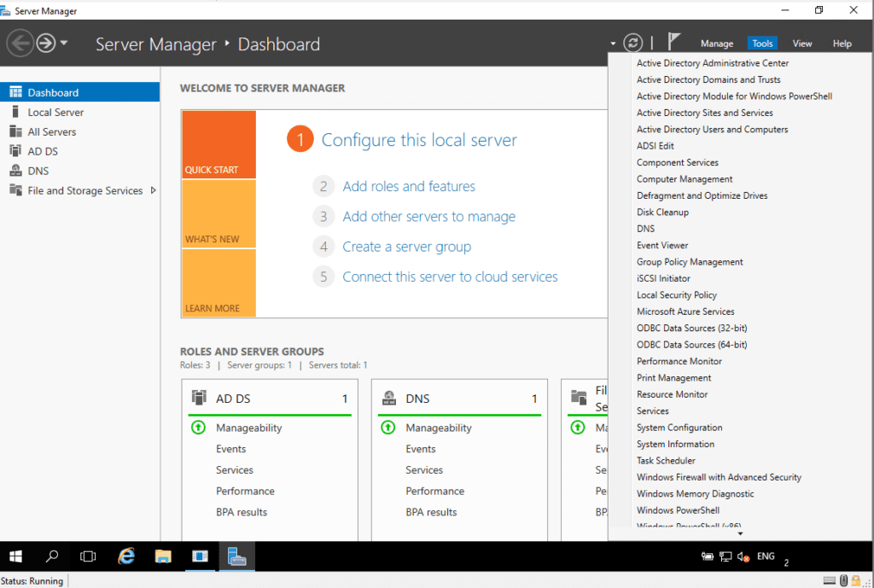Image resolution: width=874 pixels, height=588 pixels.
Task: Close the Tools menu header
Action: [762, 44]
